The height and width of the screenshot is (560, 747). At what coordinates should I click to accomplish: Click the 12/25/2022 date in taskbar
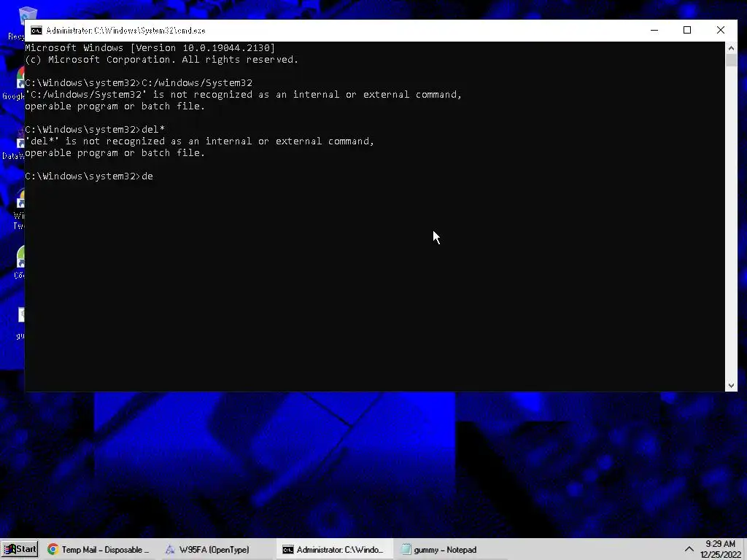click(720, 554)
